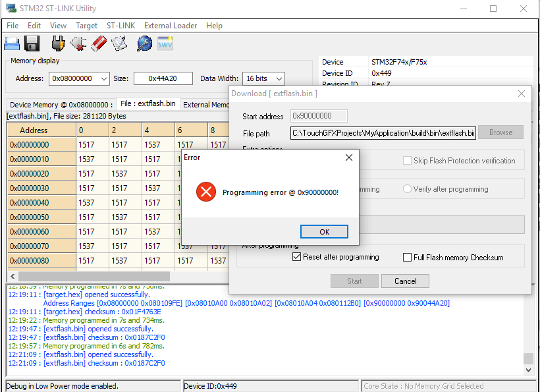The image size is (540, 392).
Task: Switch to Device Memory @ 0x08000000 tab
Action: (x=61, y=105)
